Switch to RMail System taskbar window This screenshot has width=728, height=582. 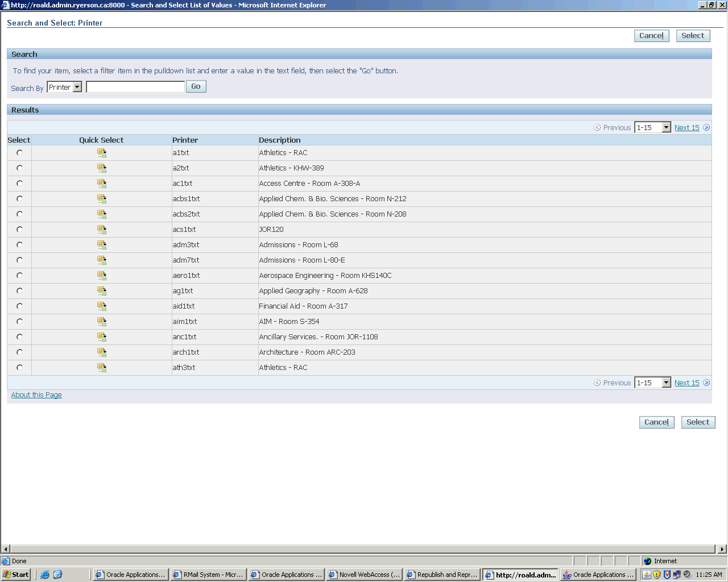pyautogui.click(x=208, y=575)
